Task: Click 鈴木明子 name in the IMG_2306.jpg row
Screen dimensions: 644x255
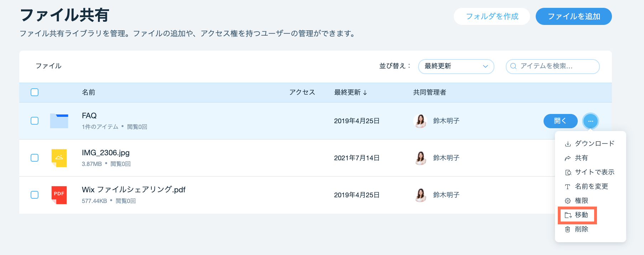Action: (446, 158)
